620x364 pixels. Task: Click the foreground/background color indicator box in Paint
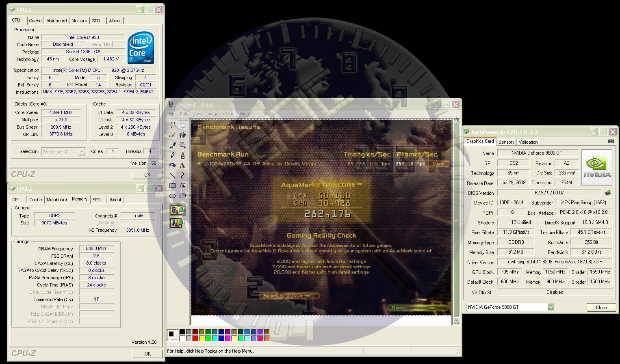click(x=172, y=335)
